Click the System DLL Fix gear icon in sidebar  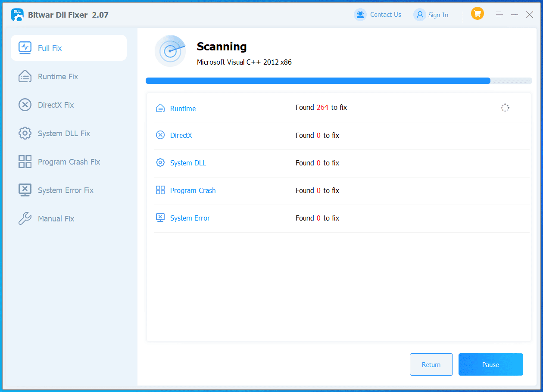pos(25,133)
